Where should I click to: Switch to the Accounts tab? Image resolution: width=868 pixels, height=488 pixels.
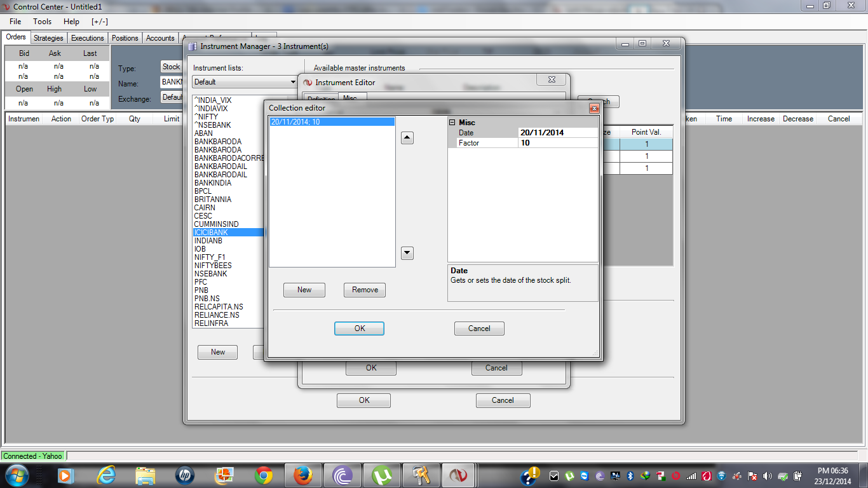[x=160, y=38]
